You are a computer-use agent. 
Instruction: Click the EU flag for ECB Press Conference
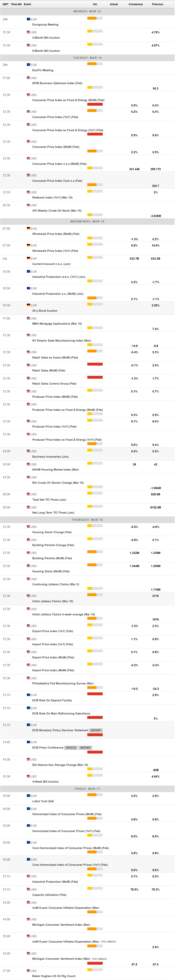click(x=29, y=742)
